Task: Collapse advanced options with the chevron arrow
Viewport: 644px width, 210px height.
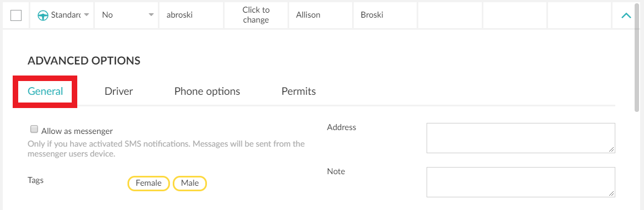Action: click(626, 15)
